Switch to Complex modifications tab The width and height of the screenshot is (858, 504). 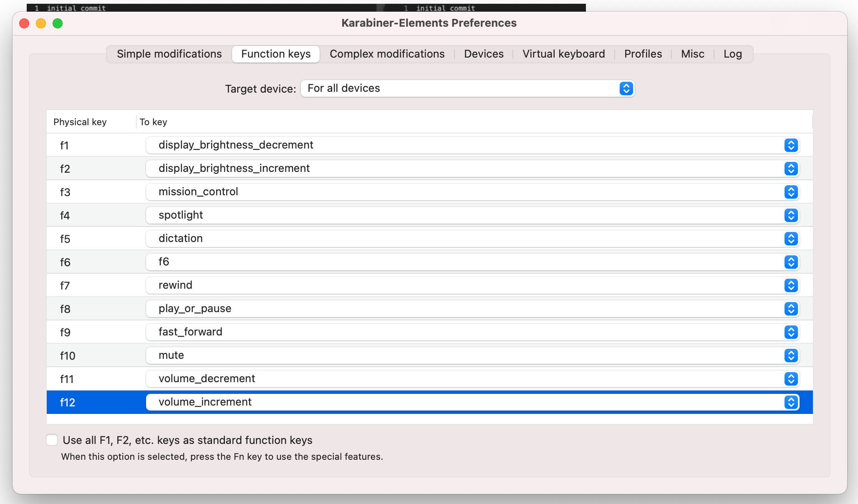click(387, 54)
